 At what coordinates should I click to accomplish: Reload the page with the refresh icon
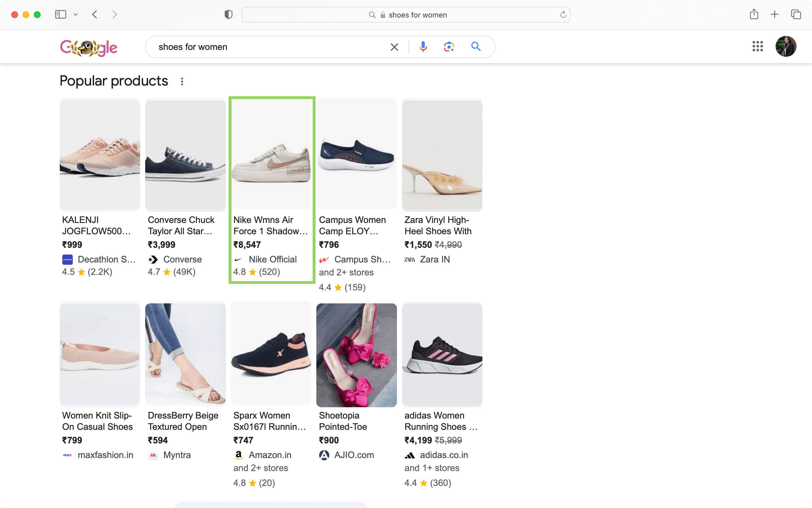[x=563, y=15]
